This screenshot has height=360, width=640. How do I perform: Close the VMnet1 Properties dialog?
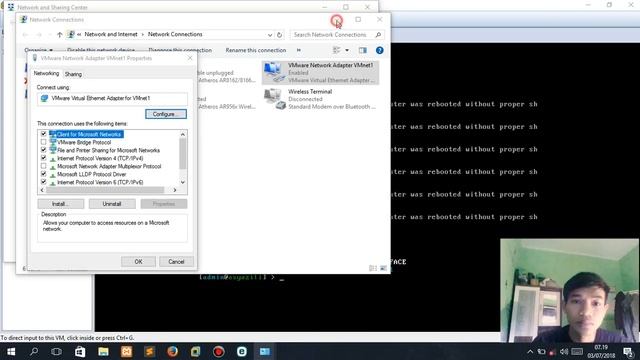[x=190, y=58]
